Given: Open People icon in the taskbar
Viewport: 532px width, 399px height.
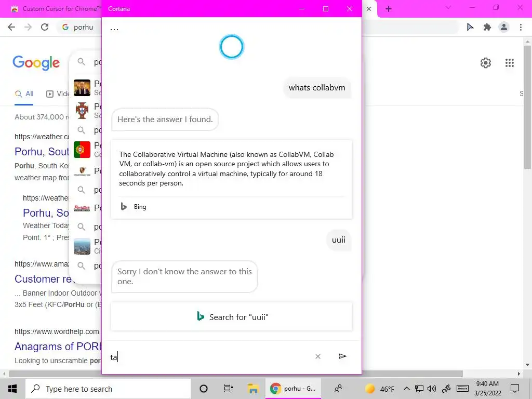Looking at the screenshot, I should point(338,389).
